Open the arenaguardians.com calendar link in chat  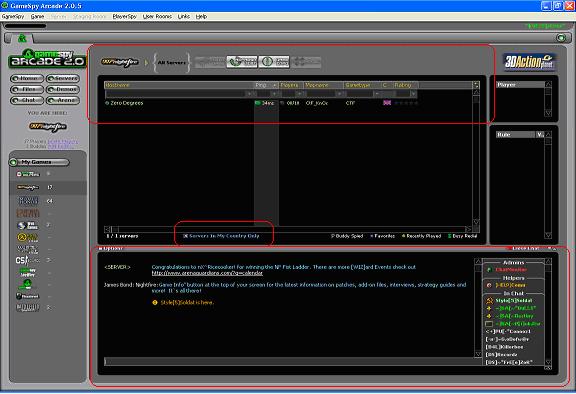click(207, 273)
